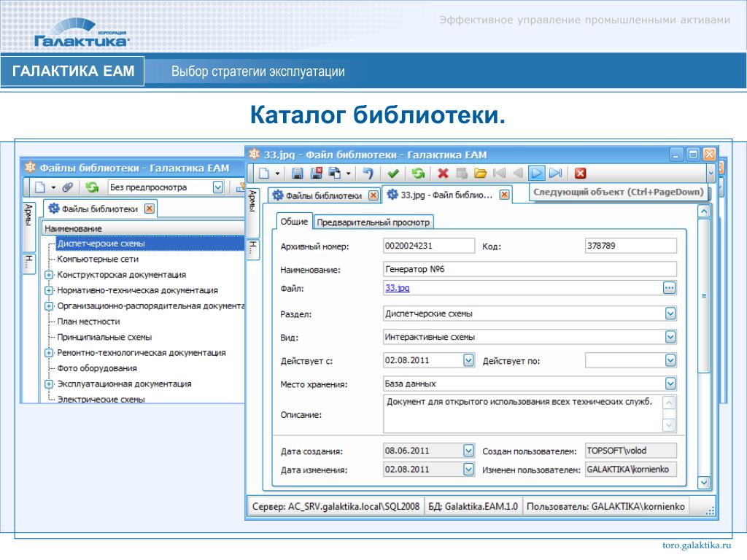
Task: Click the Описание scroll down arrow
Action: click(669, 424)
